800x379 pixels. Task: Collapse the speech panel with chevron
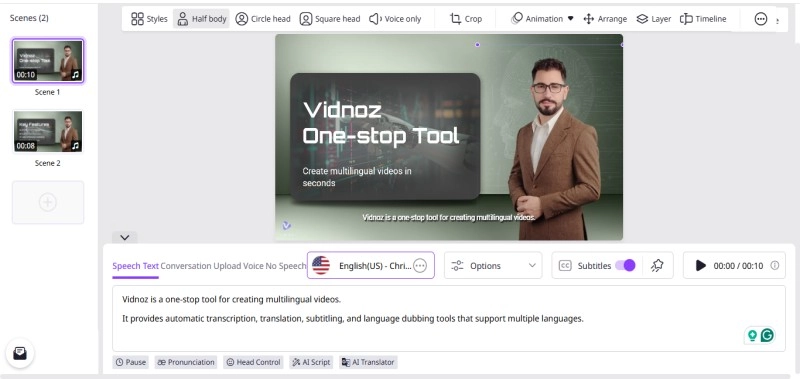[x=125, y=237]
